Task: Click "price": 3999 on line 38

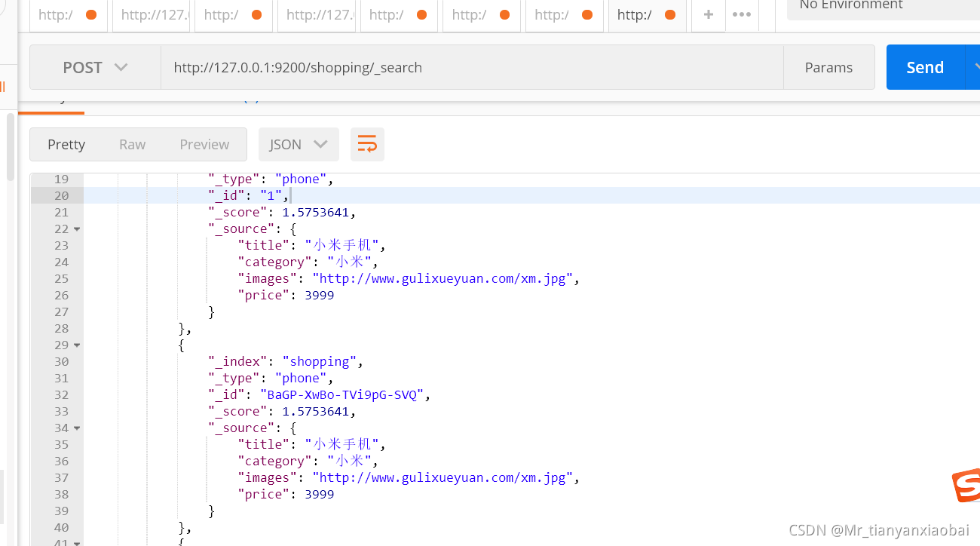Action: (x=286, y=494)
